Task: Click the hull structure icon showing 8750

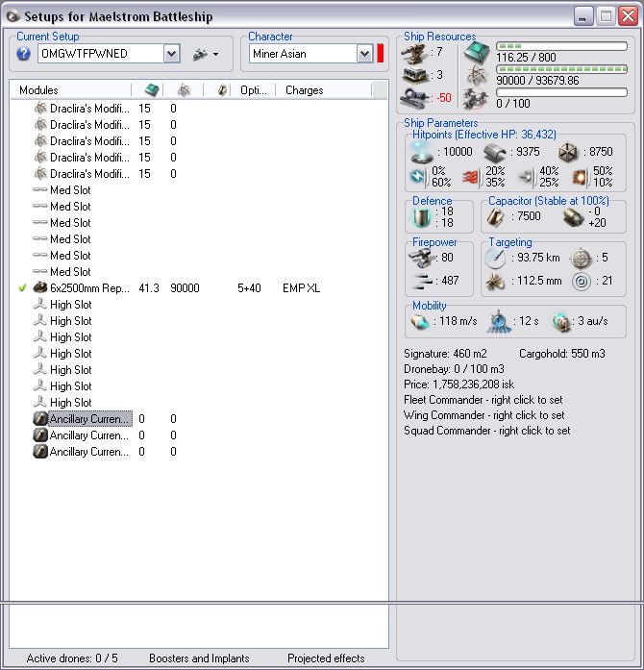Action: (568, 153)
